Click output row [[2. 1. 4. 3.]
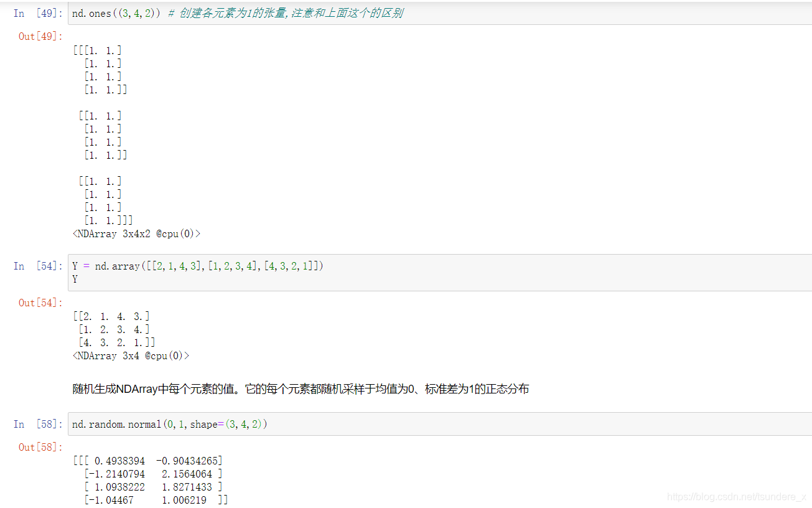Viewport: 812px width, 508px height. [111, 316]
